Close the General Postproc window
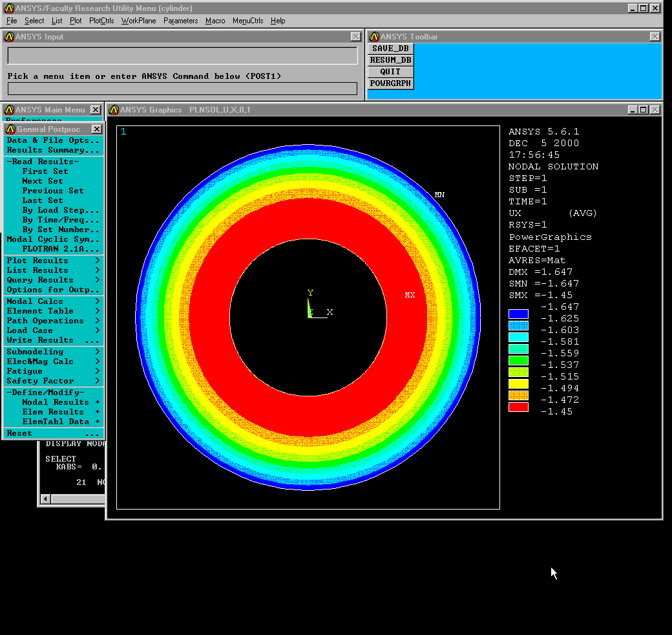The width and height of the screenshot is (672, 635). (x=98, y=129)
